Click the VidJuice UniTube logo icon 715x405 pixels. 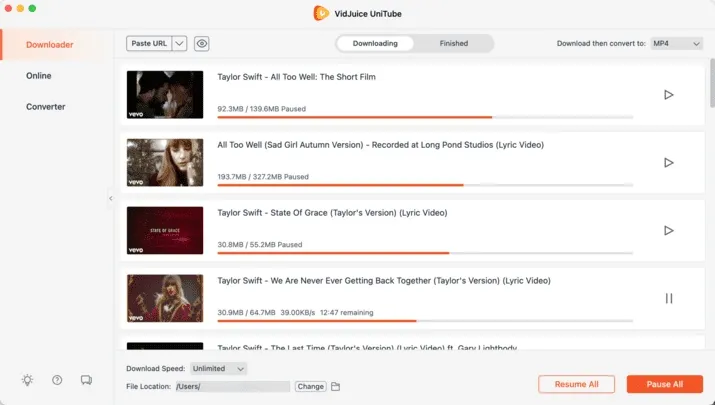coord(321,13)
